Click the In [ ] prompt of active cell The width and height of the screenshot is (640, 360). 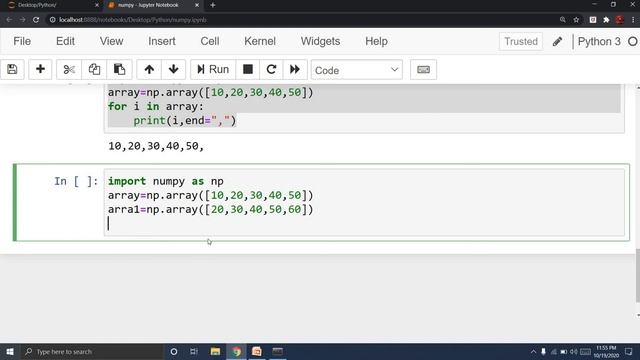pyautogui.click(x=76, y=181)
